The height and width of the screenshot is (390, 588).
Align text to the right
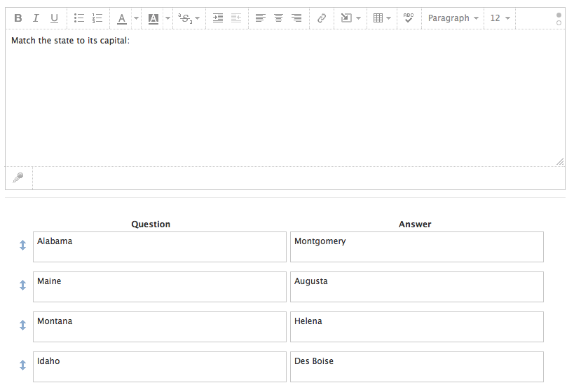[x=297, y=18]
